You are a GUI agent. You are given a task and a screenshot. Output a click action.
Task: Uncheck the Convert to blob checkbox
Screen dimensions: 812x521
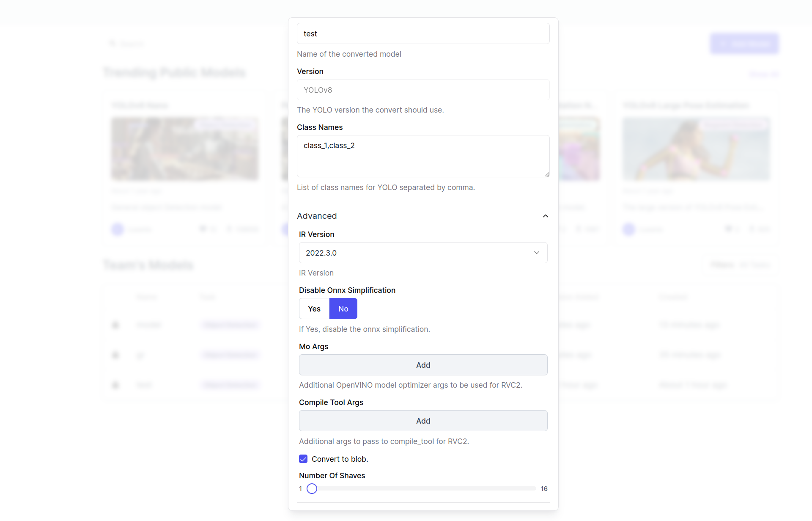click(x=303, y=459)
